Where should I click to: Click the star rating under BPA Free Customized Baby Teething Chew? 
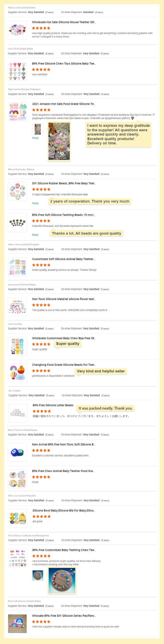click(41, 556)
